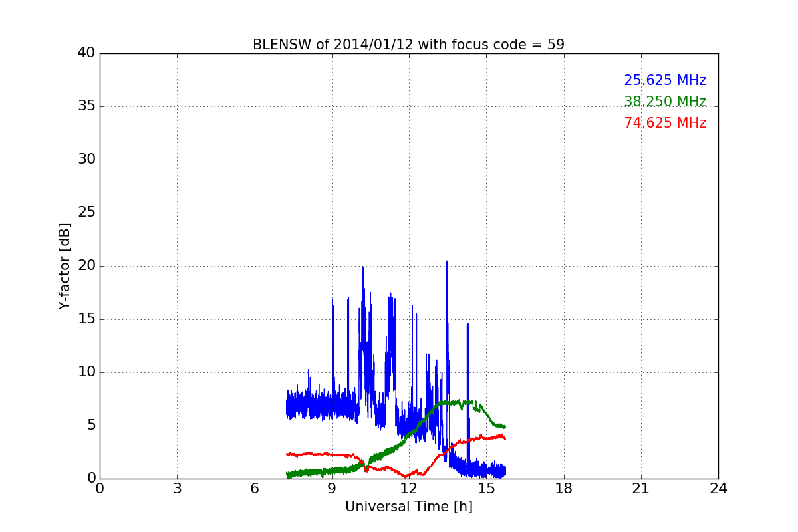Click the x-axis tick label 15

pyautogui.click(x=486, y=489)
